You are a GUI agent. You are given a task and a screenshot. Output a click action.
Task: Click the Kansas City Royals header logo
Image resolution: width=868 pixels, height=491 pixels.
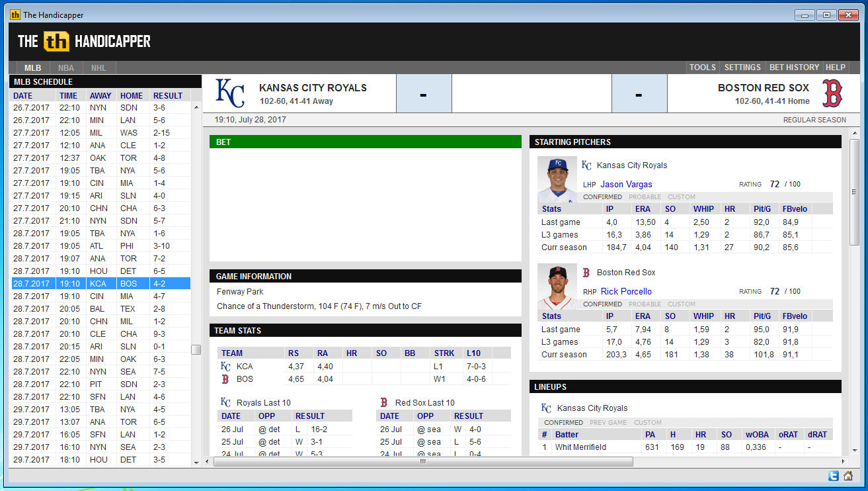(230, 93)
